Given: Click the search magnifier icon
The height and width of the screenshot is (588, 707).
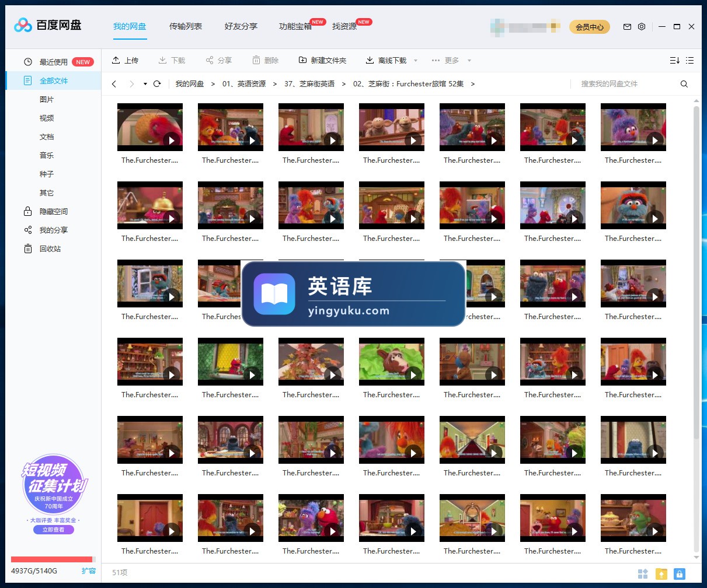Looking at the screenshot, I should [684, 84].
